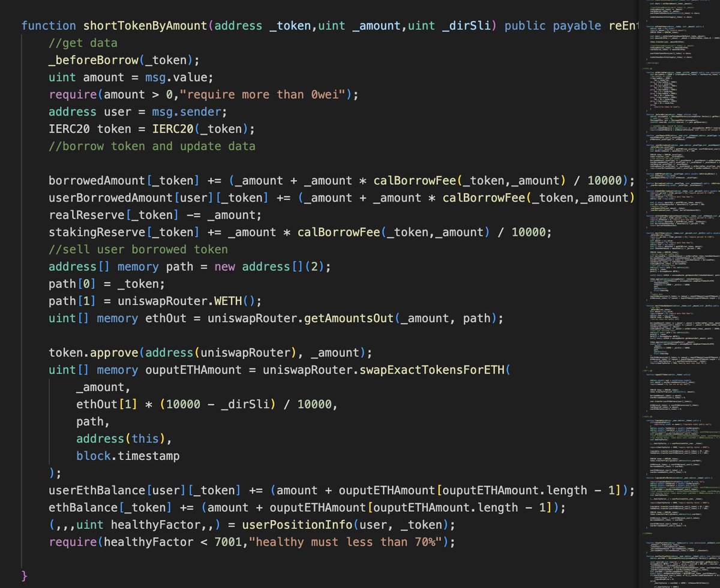Click the closing brace of the function
Viewport: 720px width, 588px height.
[25, 576]
